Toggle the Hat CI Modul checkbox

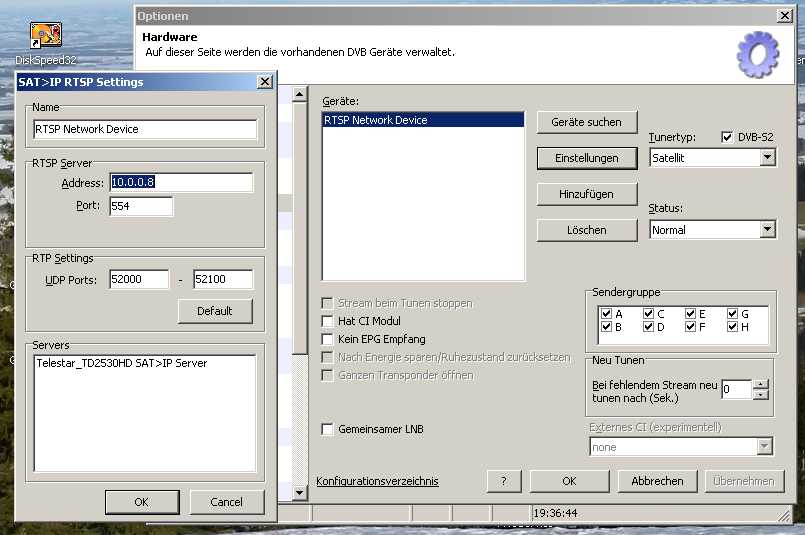point(327,321)
